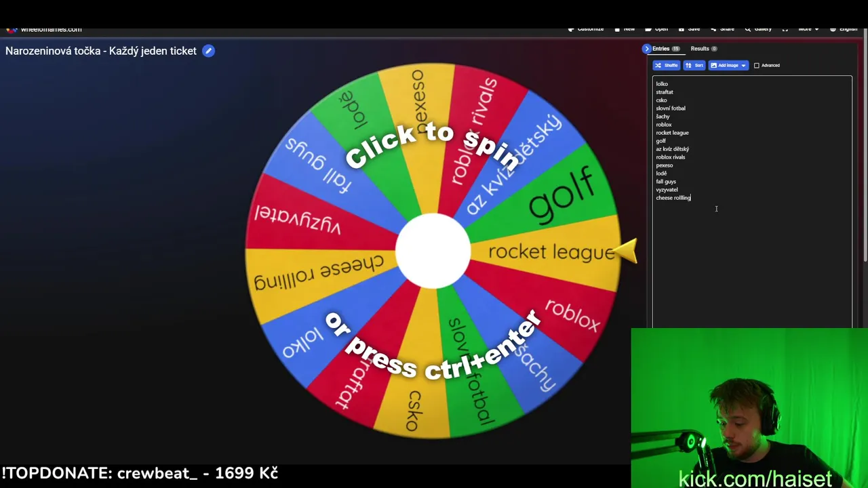Screen dimensions: 868x488
Task: Enable the Advanced checkbox
Action: [757, 65]
